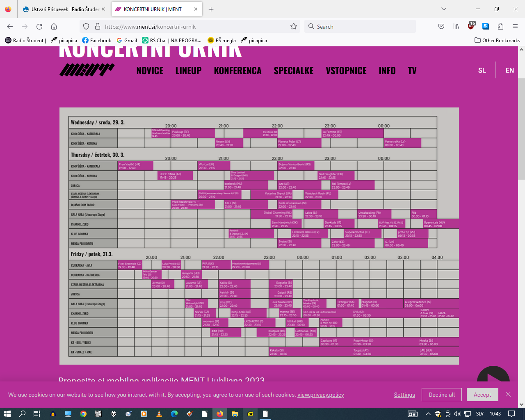The image size is (525, 420).
Task: Click the shield tracking protection icon
Action: click(x=86, y=27)
